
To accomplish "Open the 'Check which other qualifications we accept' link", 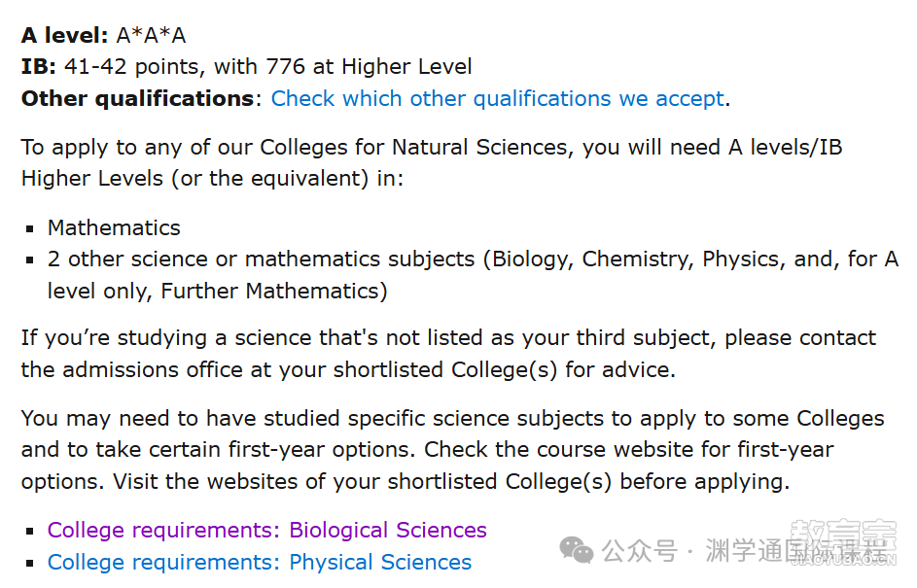I will point(498,99).
